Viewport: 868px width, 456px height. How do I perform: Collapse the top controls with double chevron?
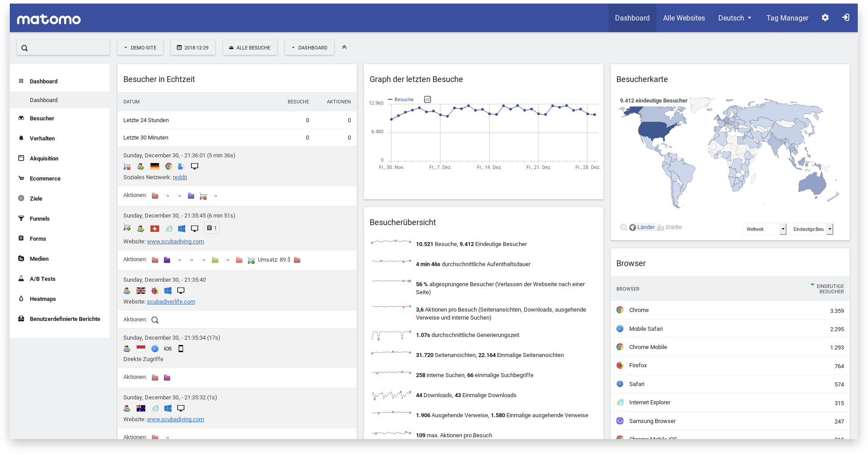click(344, 47)
